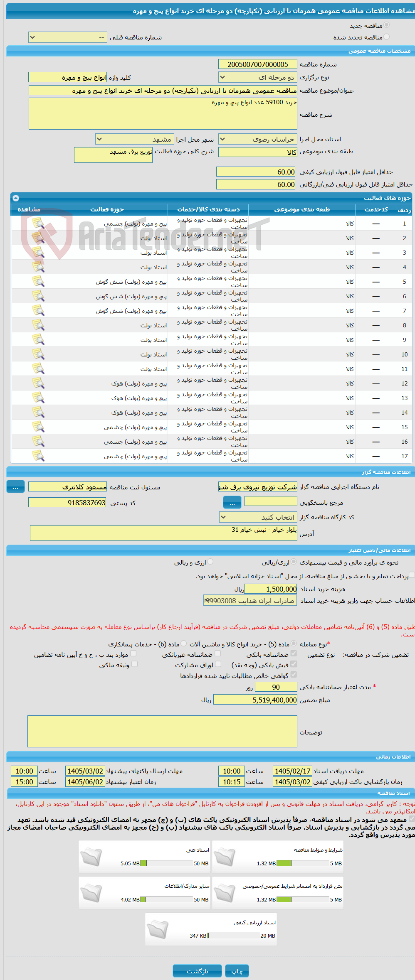Image resolution: width=415 pixels, height=980 pixels.
Task: Open the سایر مدارک/اطلاعات folder
Action: pos(91,893)
